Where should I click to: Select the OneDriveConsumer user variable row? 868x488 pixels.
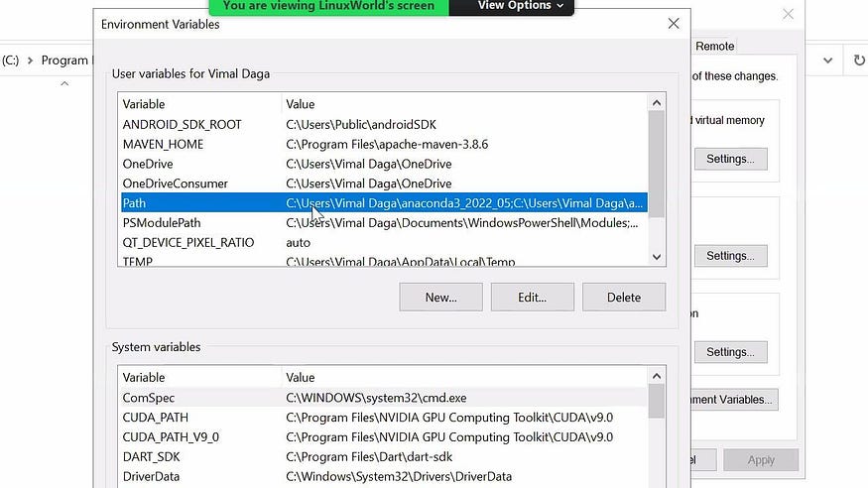pos(384,183)
